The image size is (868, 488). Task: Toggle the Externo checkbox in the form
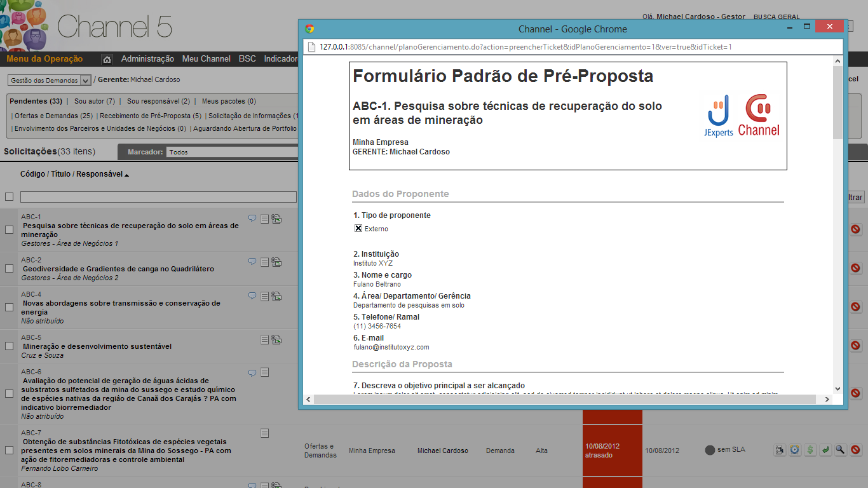point(358,228)
